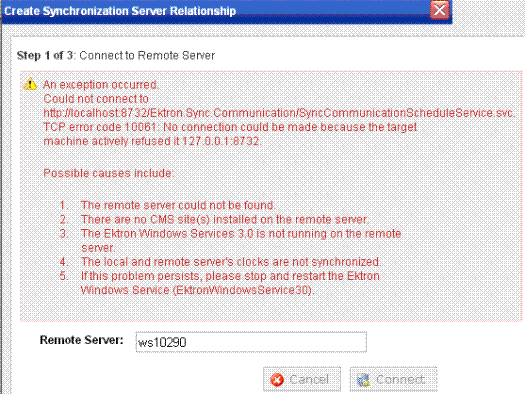Click the dialog title bar text

[x=120, y=11]
